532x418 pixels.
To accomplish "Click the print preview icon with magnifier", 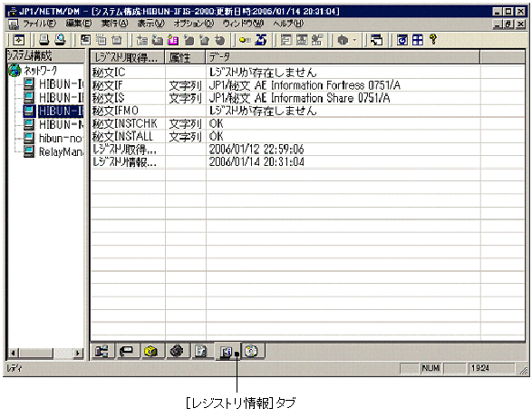I will [60, 40].
